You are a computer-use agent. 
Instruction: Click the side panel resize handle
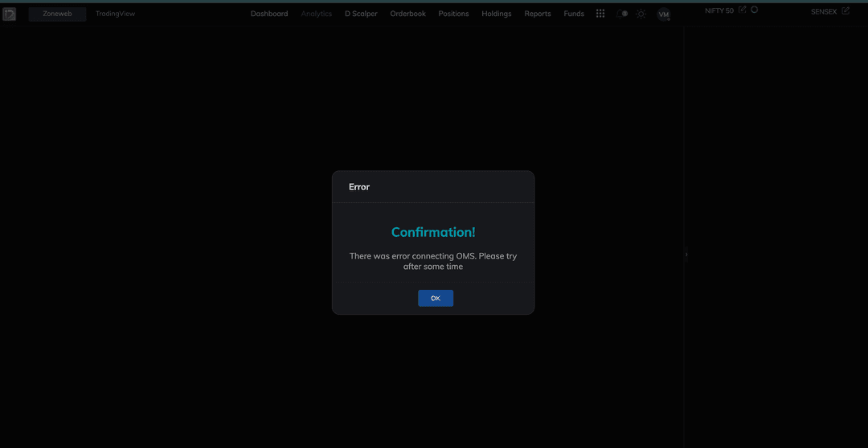(x=686, y=255)
